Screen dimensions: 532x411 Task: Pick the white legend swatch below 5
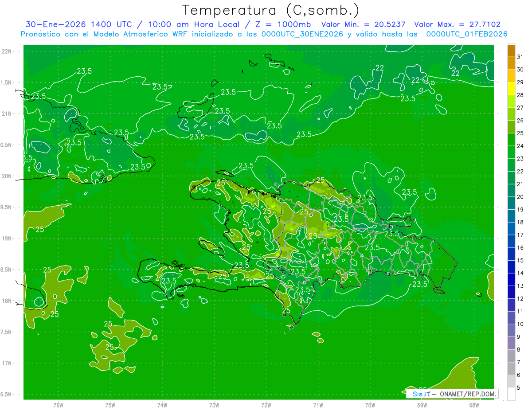pos(511,394)
